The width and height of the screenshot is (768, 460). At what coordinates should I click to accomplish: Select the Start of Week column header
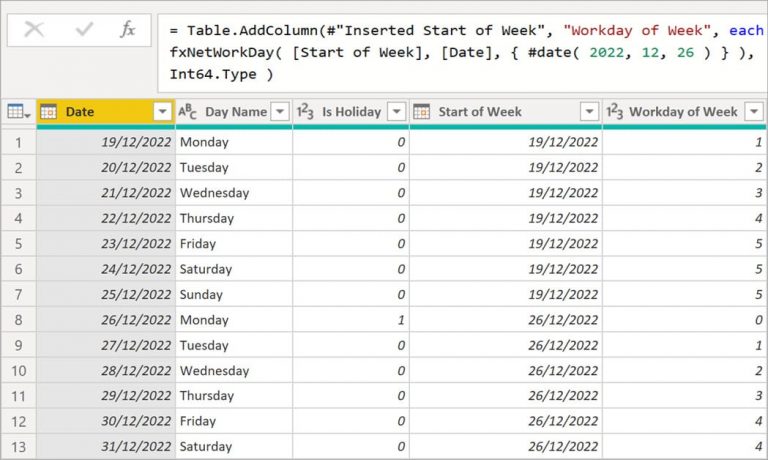tap(506, 112)
